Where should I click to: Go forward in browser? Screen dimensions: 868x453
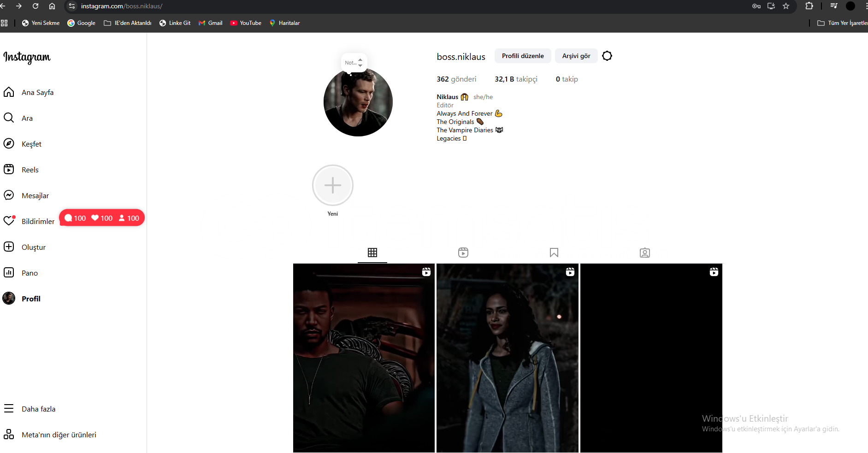point(19,6)
